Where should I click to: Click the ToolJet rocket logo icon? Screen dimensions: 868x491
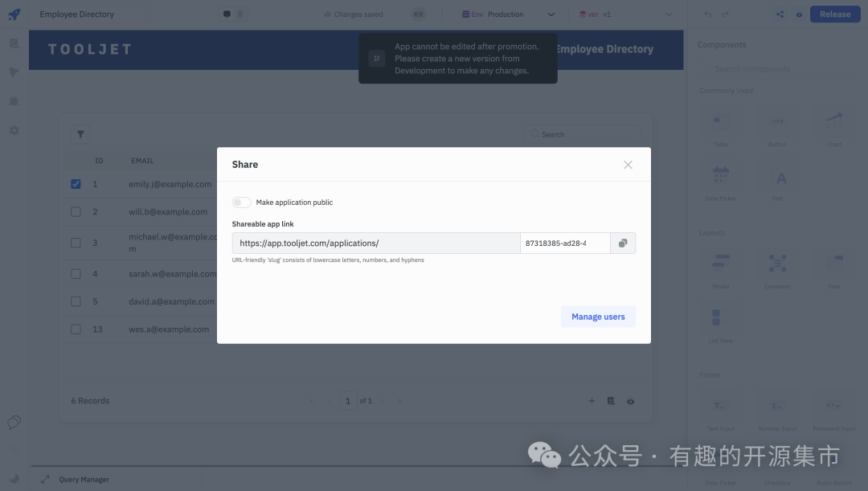click(x=14, y=14)
